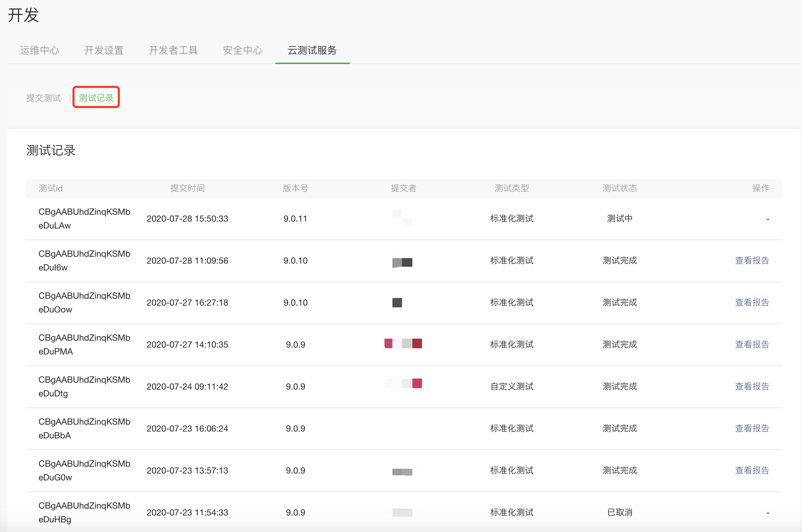Click the submitter image for eDuPMA
The image size is (802, 532).
(x=403, y=343)
